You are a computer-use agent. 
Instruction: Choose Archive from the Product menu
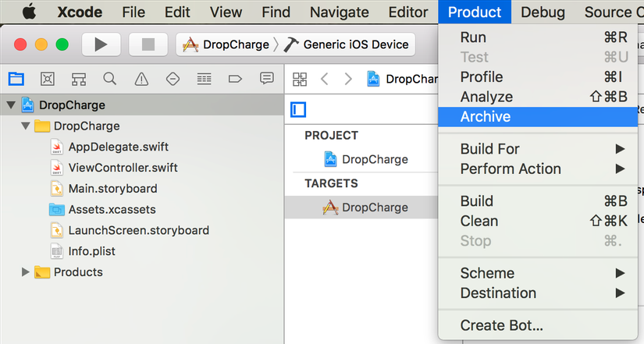pos(486,117)
